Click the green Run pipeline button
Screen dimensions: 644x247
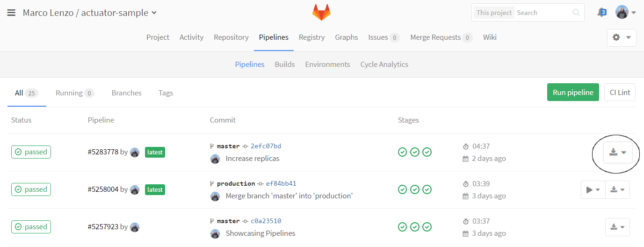(x=573, y=92)
